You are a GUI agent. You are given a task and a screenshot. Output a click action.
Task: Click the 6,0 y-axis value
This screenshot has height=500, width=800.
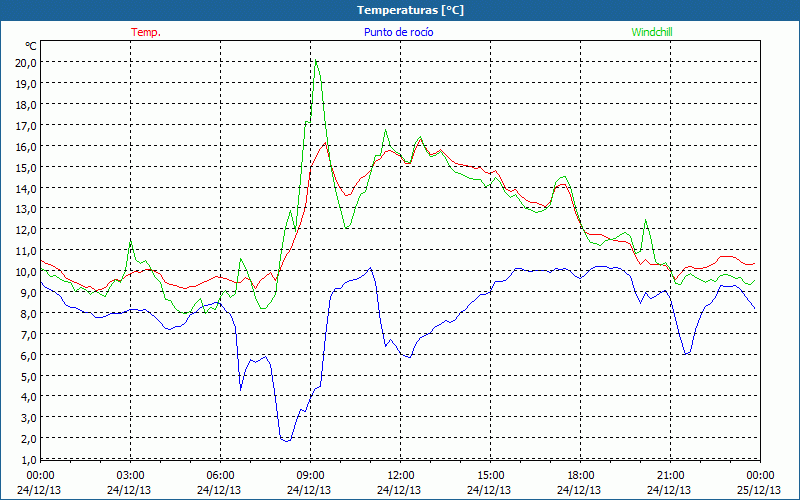[x=29, y=355]
